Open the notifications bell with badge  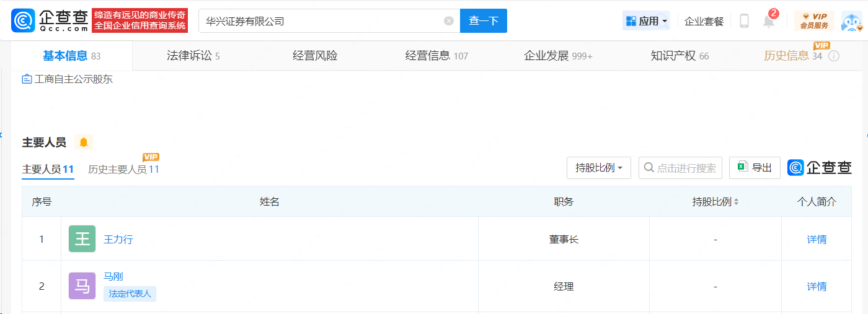pyautogui.click(x=769, y=21)
